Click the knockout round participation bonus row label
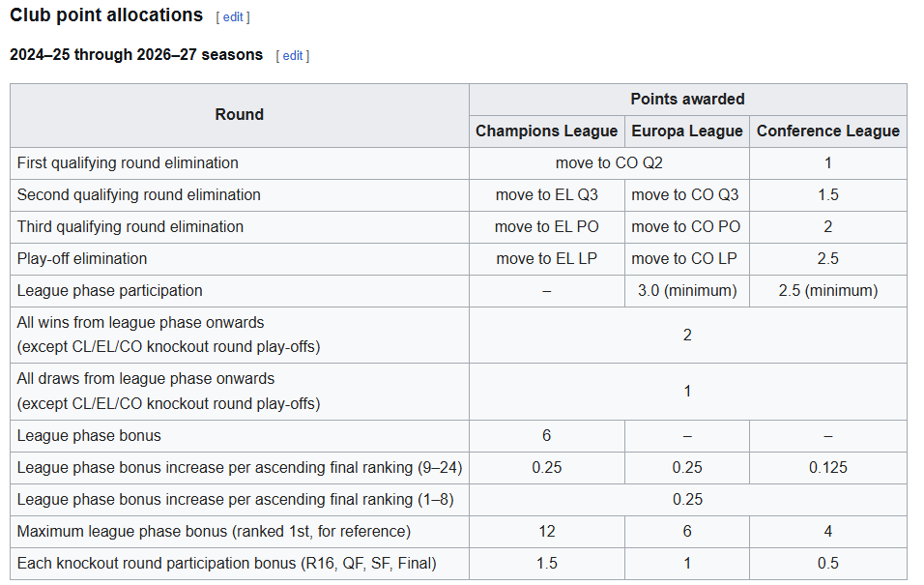The height and width of the screenshot is (585, 924). pyautogui.click(x=226, y=563)
